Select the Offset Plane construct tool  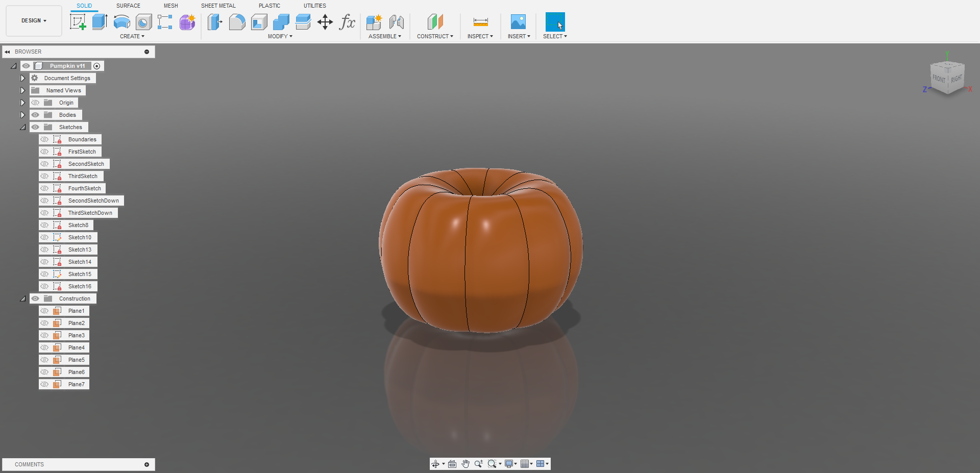pos(435,22)
